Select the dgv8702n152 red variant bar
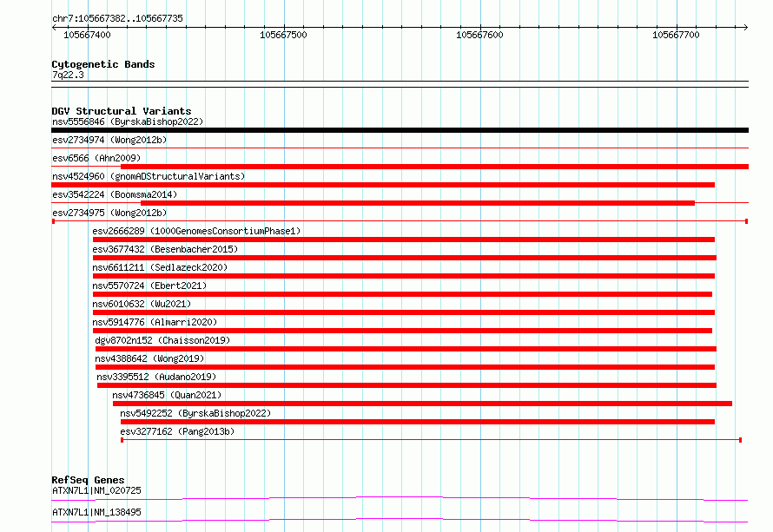This screenshot has width=773, height=532. [406, 349]
